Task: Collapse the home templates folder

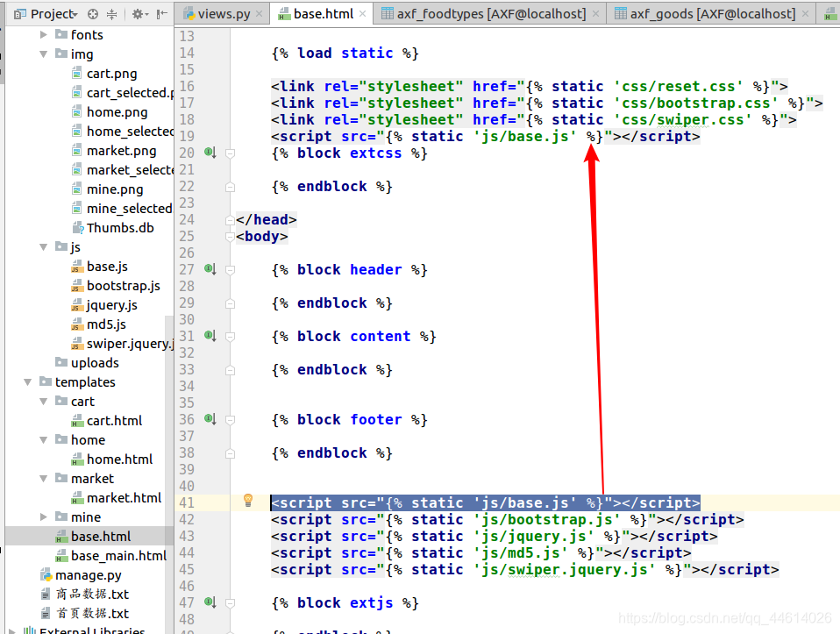Action: coord(43,440)
